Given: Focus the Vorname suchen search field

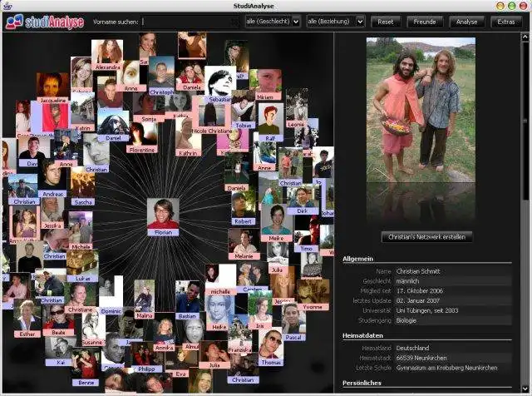Looking at the screenshot, I should (x=190, y=22).
